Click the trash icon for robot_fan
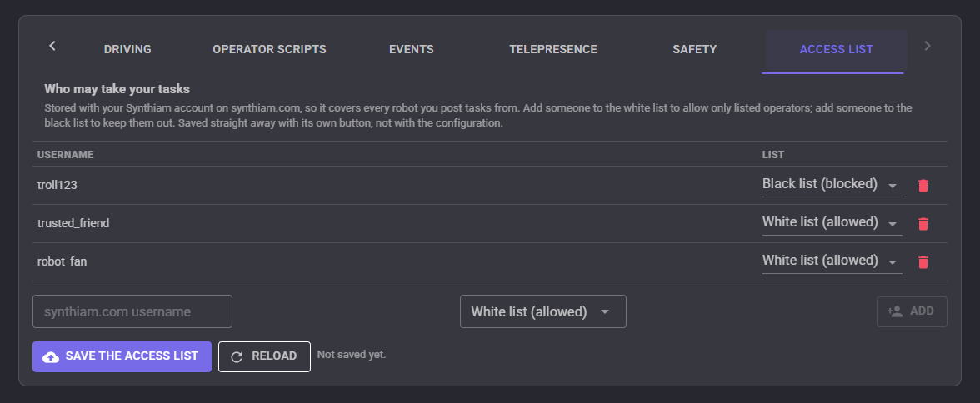This screenshot has width=980, height=403. [x=922, y=261]
